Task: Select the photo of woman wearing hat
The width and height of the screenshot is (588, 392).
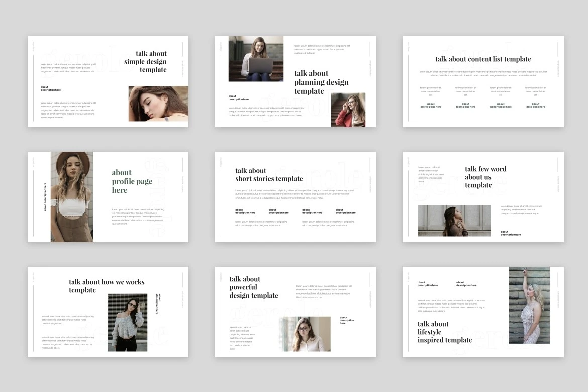Action: point(71,197)
